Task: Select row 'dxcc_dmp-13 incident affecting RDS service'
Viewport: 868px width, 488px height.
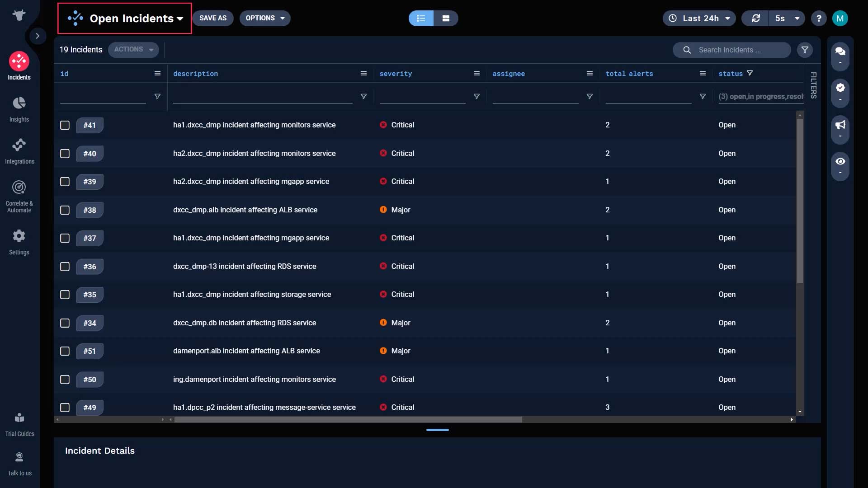Action: coord(425,267)
